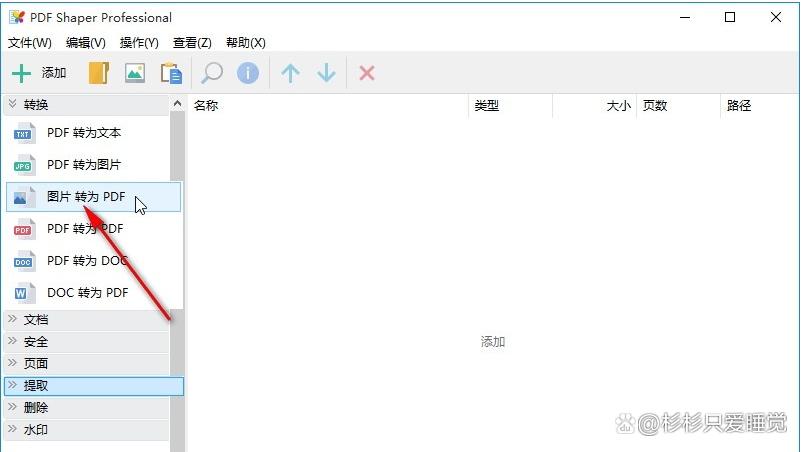Screen dimensions: 803x452
Task: Click the blue info icon
Action: pos(248,73)
